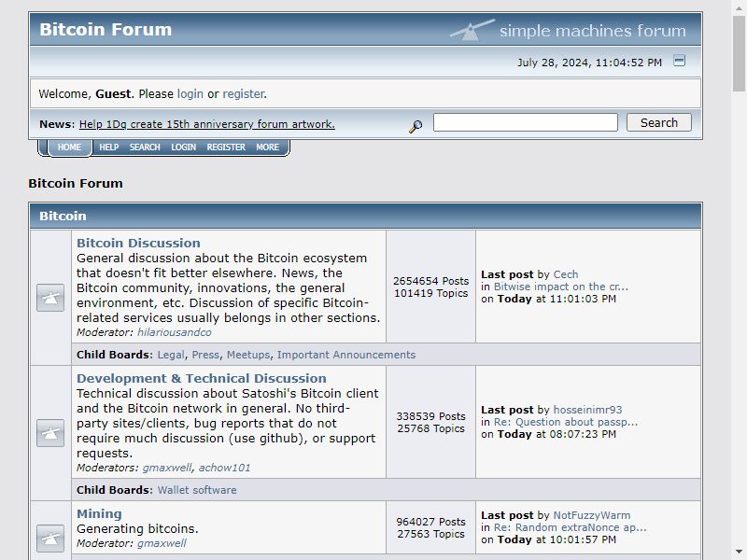This screenshot has width=747, height=560.
Task: View moderator achow101's profile
Action: coord(224,468)
